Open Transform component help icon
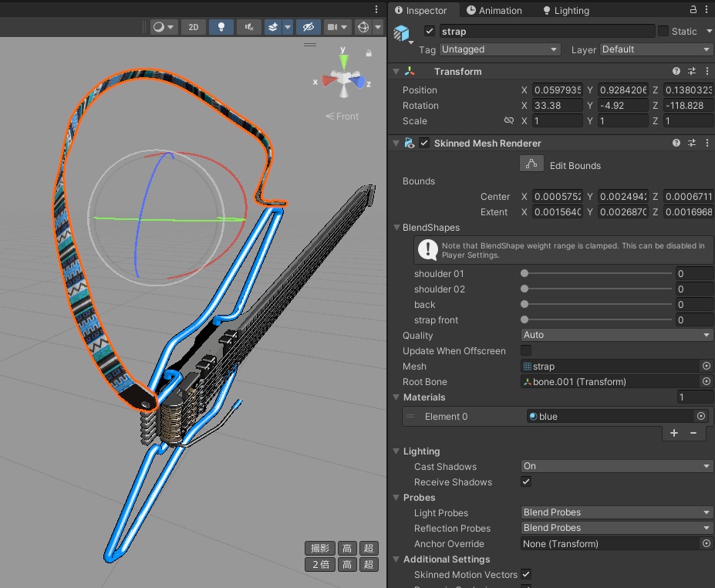The width and height of the screenshot is (715, 588). (676, 71)
